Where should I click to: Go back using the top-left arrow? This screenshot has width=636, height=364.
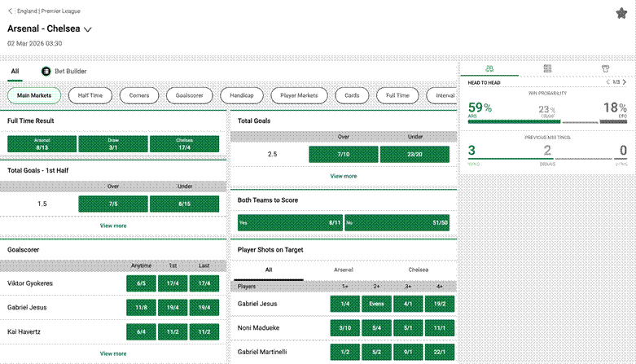(10, 13)
